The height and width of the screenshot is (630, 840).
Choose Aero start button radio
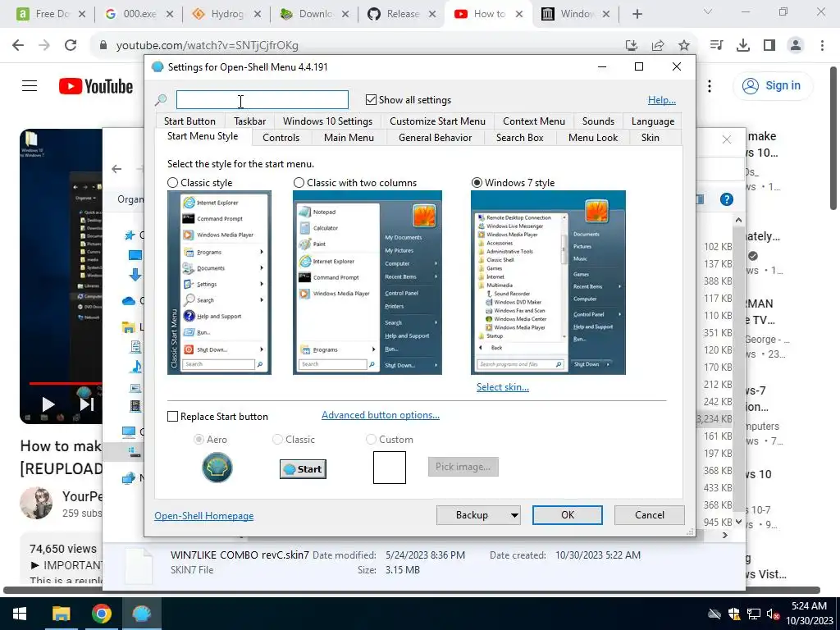(x=199, y=440)
